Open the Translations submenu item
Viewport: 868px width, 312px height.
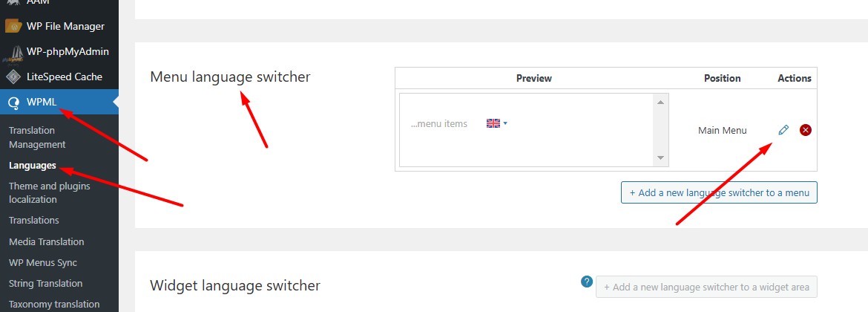[x=34, y=220]
